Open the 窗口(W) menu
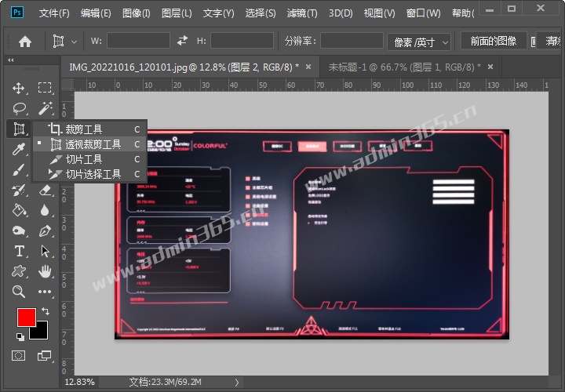 coord(423,13)
